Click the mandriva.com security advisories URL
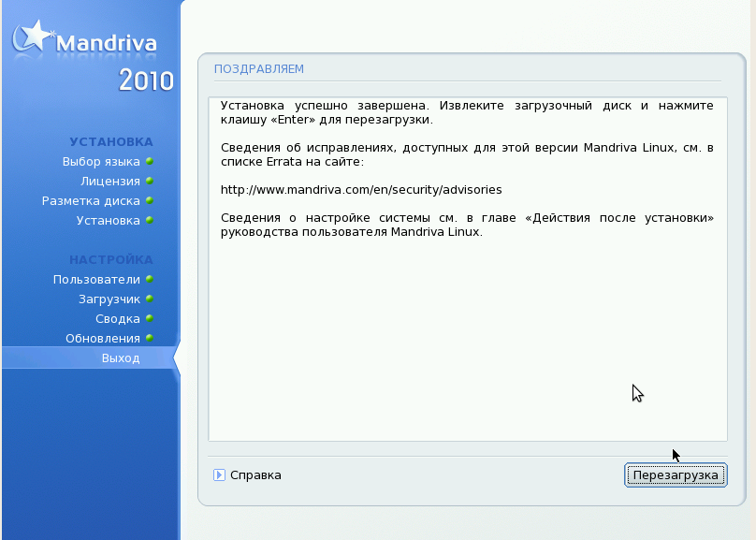 [361, 189]
